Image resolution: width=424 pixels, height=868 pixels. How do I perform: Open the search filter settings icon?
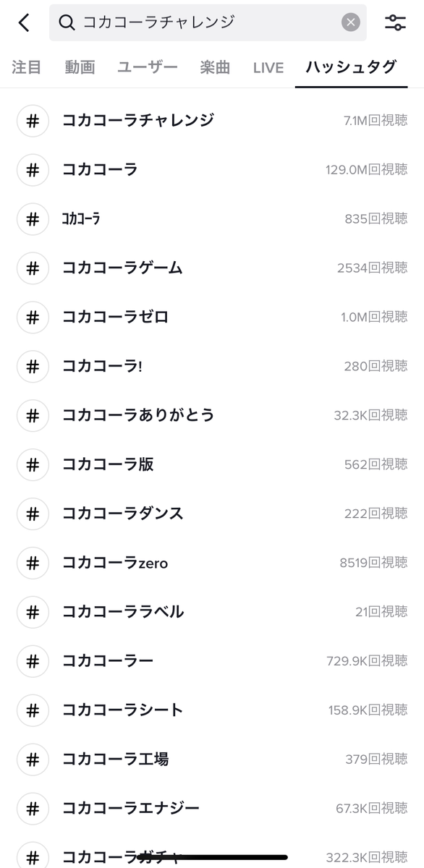point(395,22)
